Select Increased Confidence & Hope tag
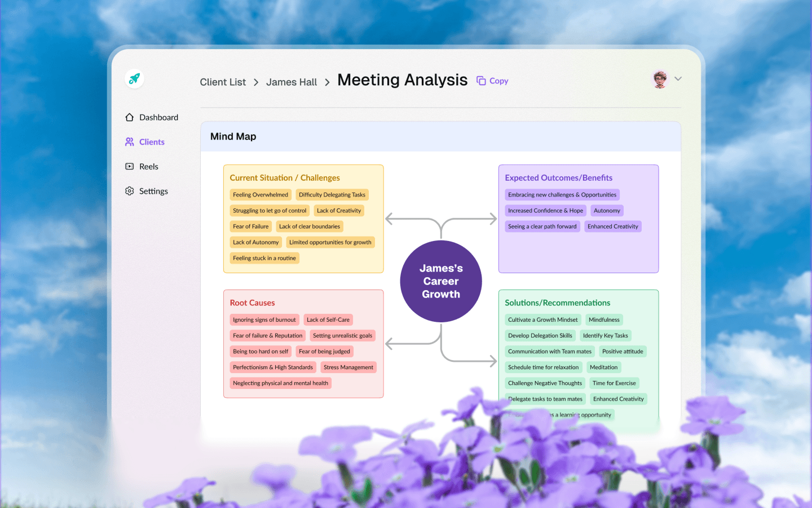 [546, 211]
